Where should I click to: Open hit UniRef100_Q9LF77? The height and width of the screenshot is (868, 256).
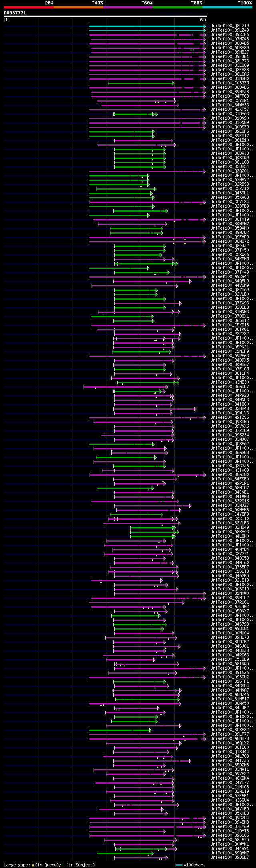point(230,734)
